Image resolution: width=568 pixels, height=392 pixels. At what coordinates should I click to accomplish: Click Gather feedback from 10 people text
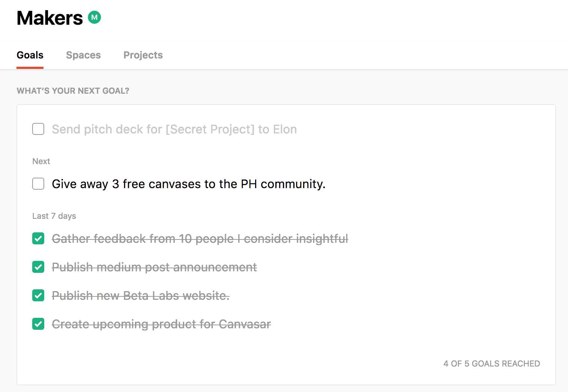pos(200,239)
